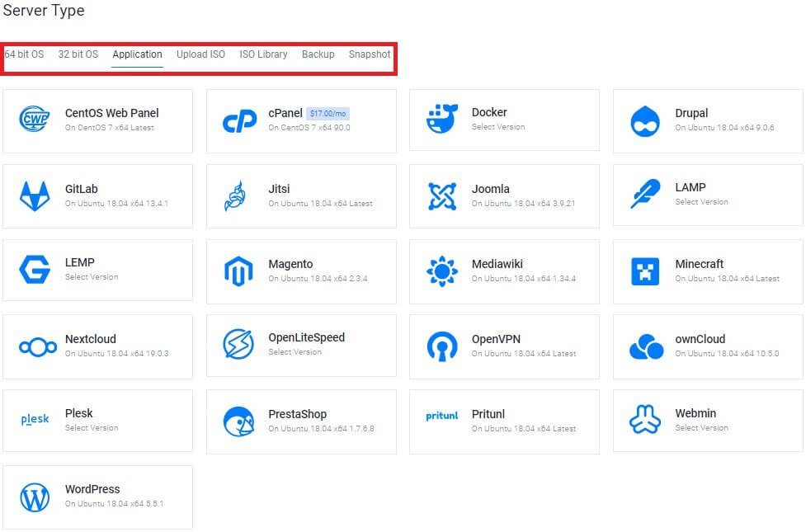Click the 'Drupal' name text
The height and width of the screenshot is (532, 806).
coord(691,114)
